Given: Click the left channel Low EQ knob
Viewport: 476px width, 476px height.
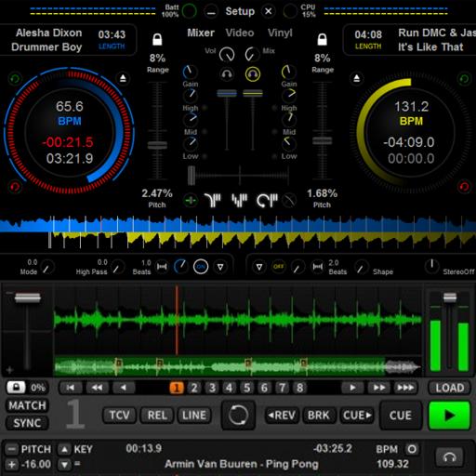Looking at the screenshot, I should tap(190, 144).
